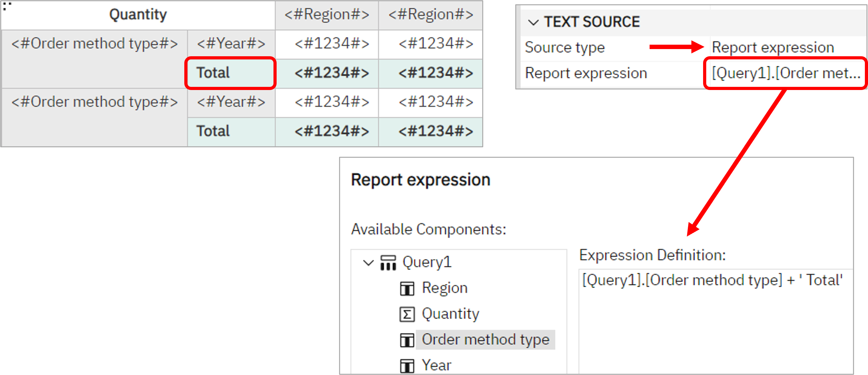Click the Year data item icon
This screenshot has width=868, height=375.
(407, 364)
